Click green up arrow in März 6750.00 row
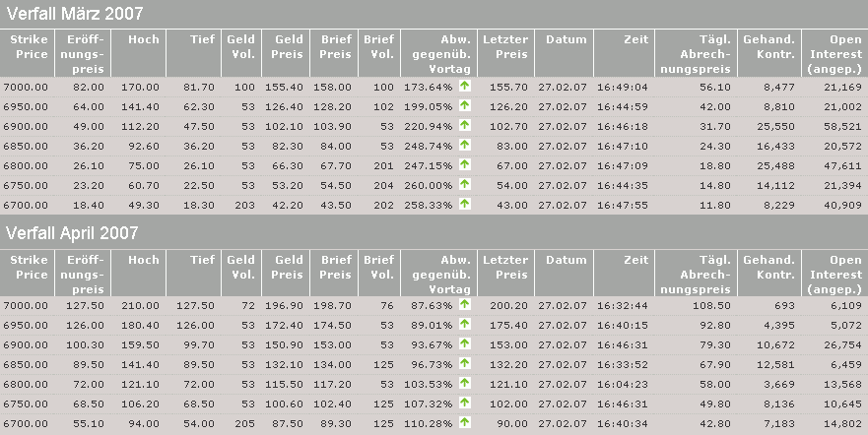868x435 pixels. coord(464,184)
